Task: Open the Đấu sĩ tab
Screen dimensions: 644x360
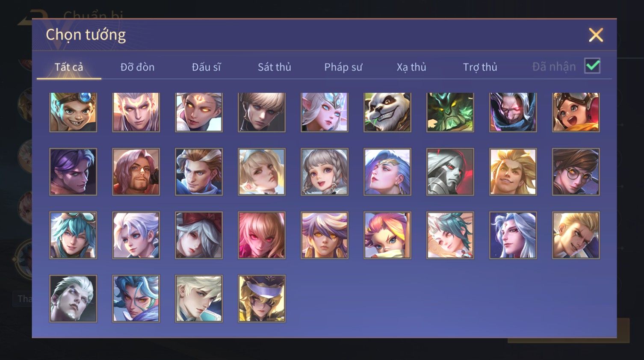Action: click(206, 67)
